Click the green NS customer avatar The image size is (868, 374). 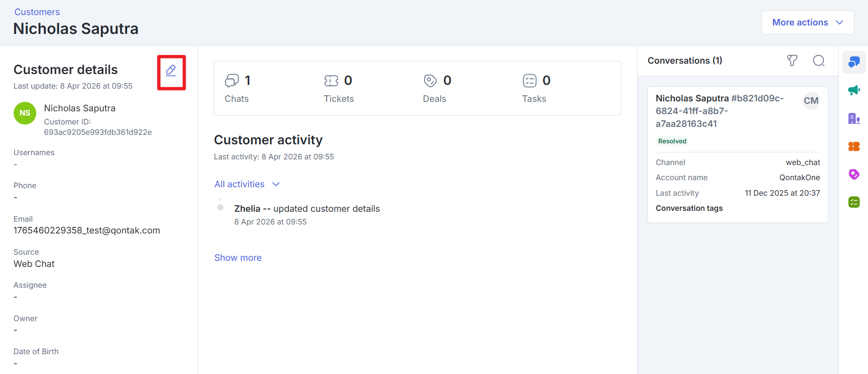[x=25, y=113]
